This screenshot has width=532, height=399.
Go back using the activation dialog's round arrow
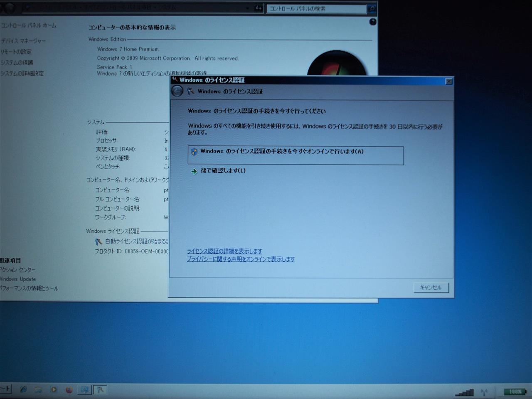(177, 91)
